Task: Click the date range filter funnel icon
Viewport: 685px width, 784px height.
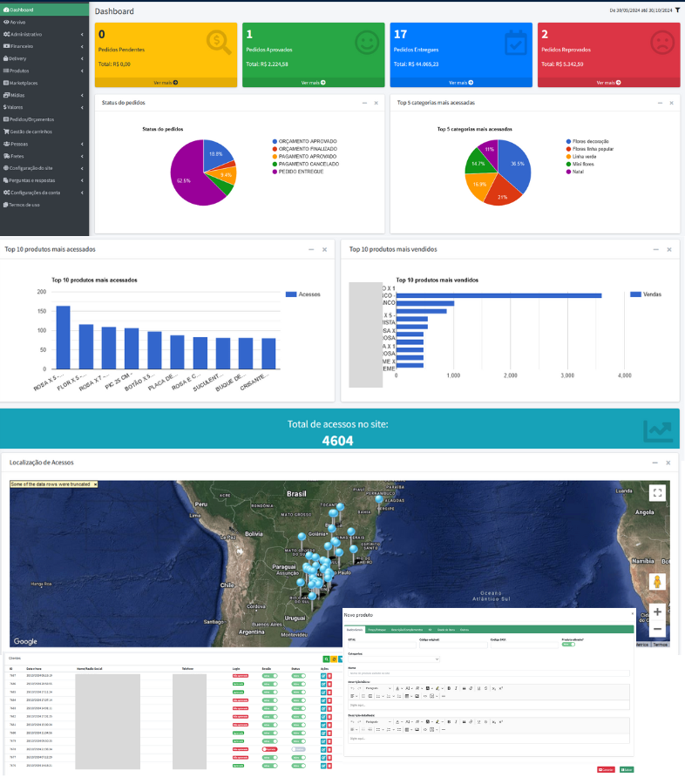Action: 678,10
